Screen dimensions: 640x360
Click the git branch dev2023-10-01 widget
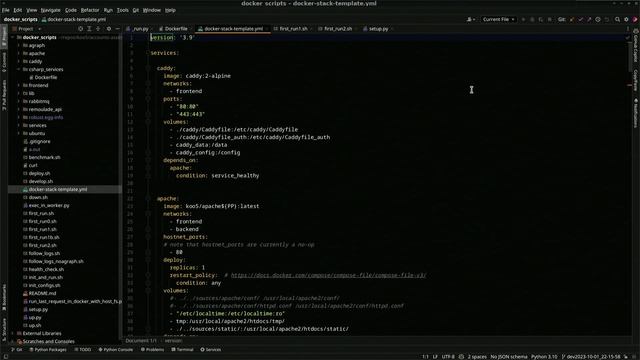click(591, 357)
